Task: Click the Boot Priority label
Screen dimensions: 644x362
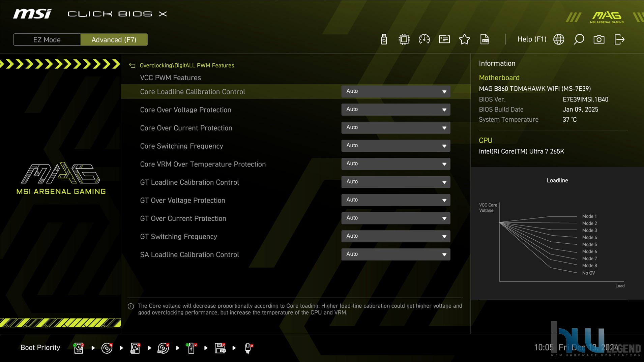Action: [40, 348]
